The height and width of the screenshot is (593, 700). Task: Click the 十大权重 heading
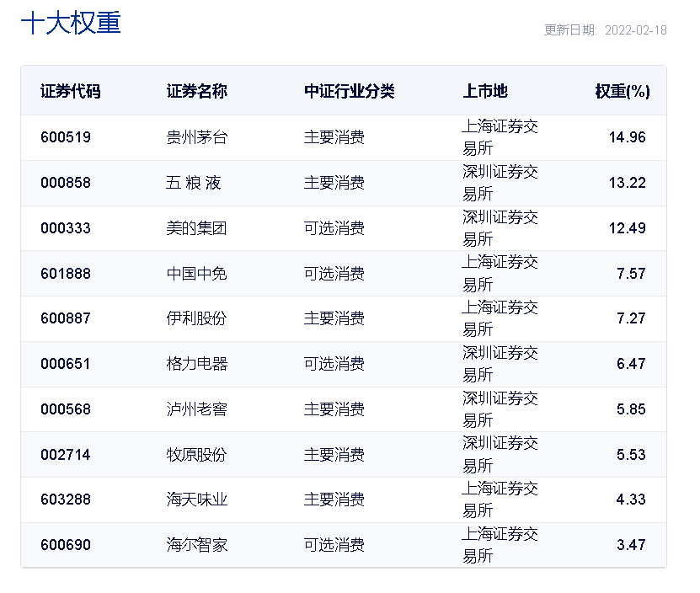(71, 23)
